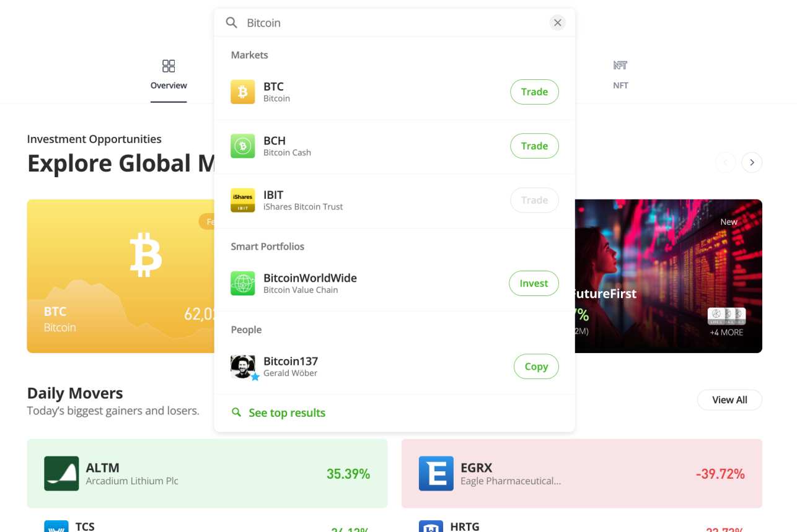Click the EGRX company logo
The height and width of the screenshot is (532, 797).
(x=436, y=474)
